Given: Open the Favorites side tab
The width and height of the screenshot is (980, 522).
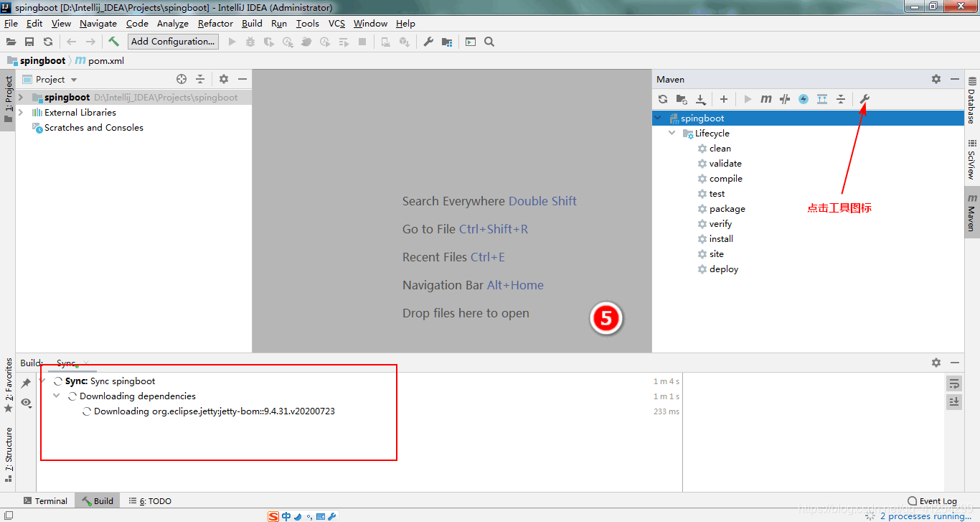Looking at the screenshot, I should point(9,386).
